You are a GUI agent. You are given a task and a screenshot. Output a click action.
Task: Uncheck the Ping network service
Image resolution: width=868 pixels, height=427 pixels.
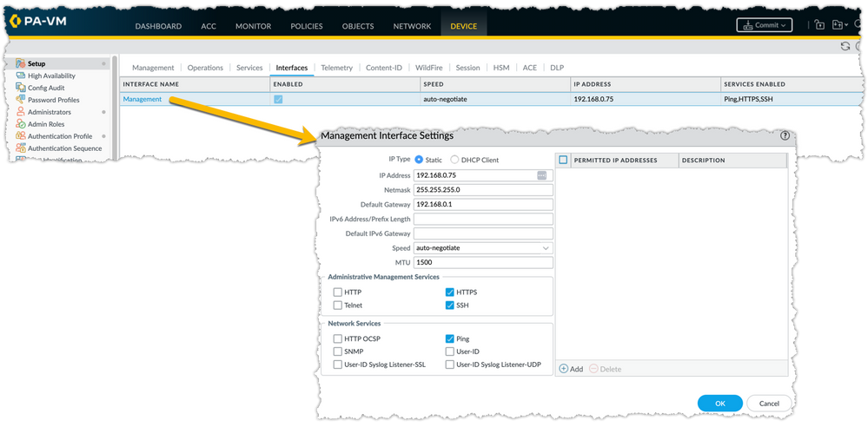(x=450, y=338)
